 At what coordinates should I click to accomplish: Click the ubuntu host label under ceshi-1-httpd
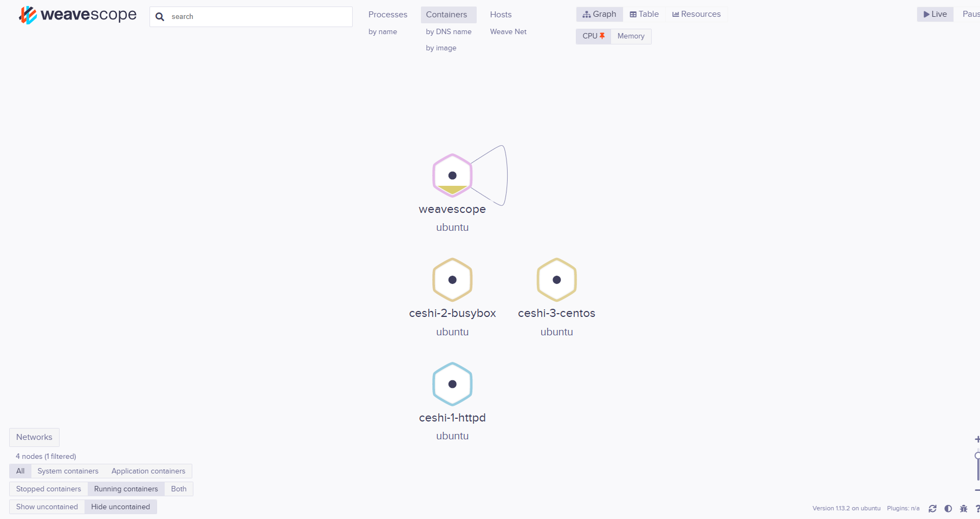[452, 436]
